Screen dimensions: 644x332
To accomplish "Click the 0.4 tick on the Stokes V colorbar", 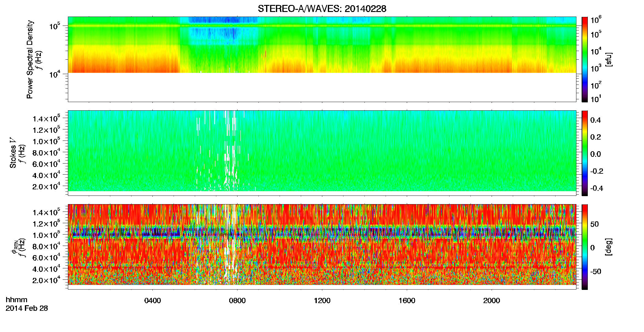I will [x=595, y=120].
